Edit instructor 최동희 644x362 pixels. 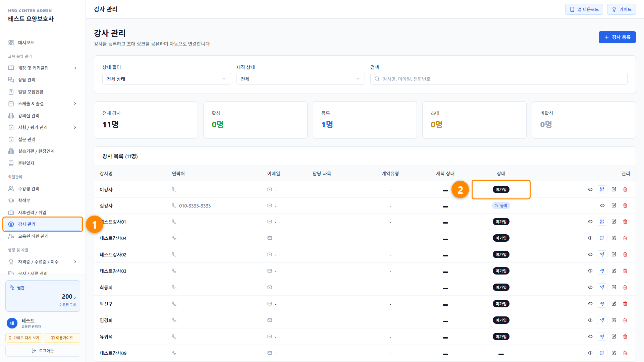point(614,287)
